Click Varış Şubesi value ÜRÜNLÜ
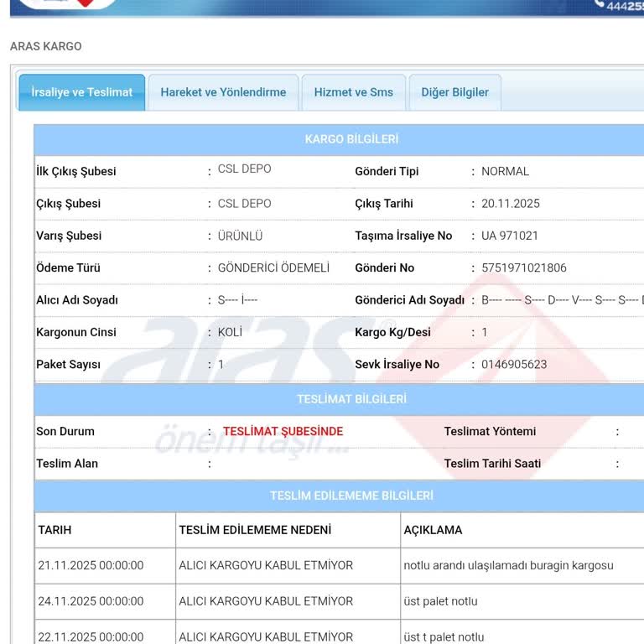This screenshot has height=644, width=644. (240, 236)
